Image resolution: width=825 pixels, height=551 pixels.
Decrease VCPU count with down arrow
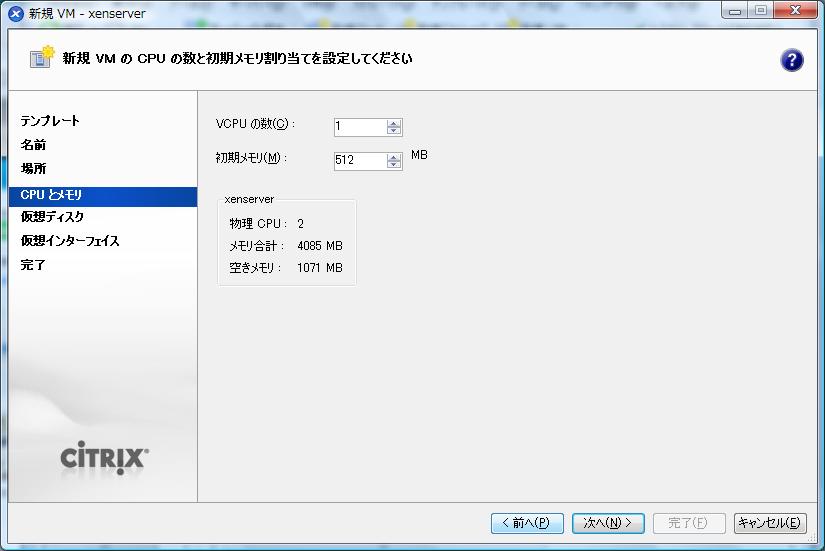(x=394, y=130)
